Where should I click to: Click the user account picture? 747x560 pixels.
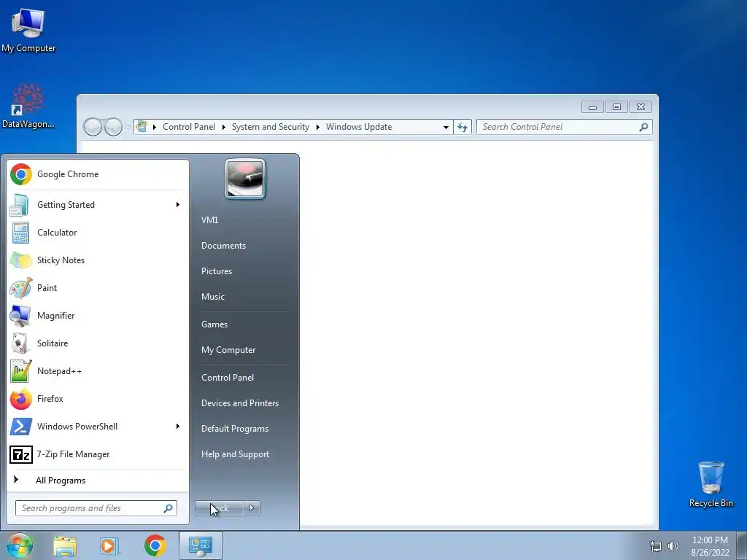pos(245,179)
